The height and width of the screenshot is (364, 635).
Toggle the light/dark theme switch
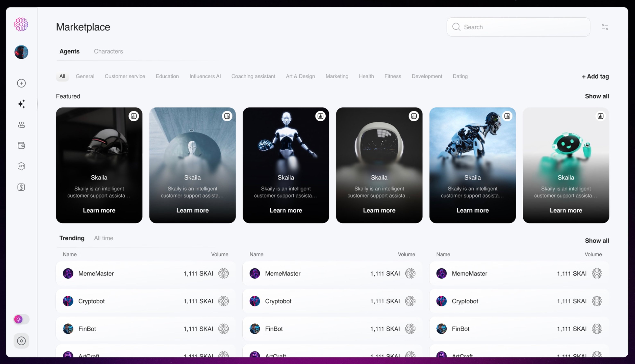coord(21,319)
